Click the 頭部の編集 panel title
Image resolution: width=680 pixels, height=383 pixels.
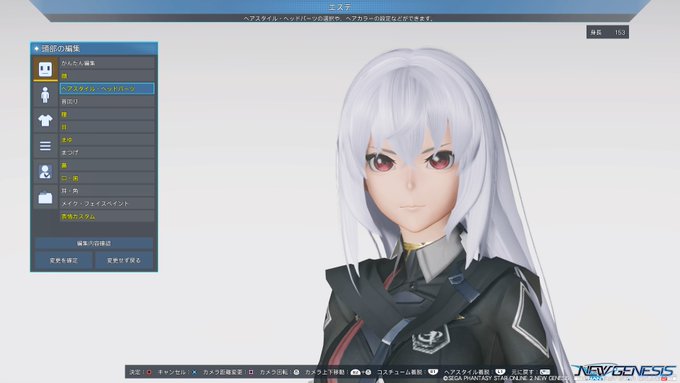(x=61, y=49)
